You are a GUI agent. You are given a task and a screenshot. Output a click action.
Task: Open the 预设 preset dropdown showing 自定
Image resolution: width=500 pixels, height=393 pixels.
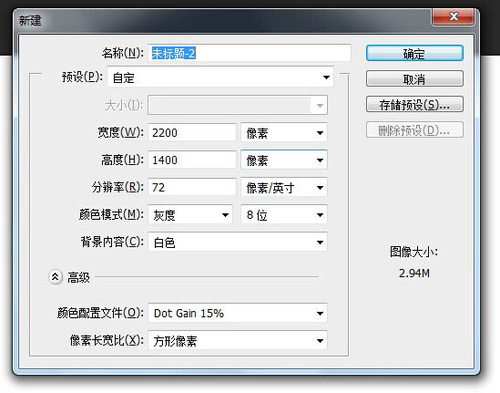point(220,78)
